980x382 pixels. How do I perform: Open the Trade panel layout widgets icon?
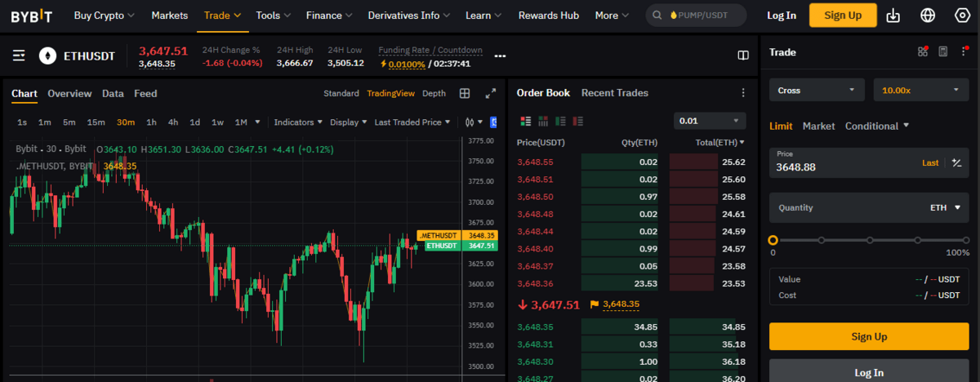tap(923, 51)
